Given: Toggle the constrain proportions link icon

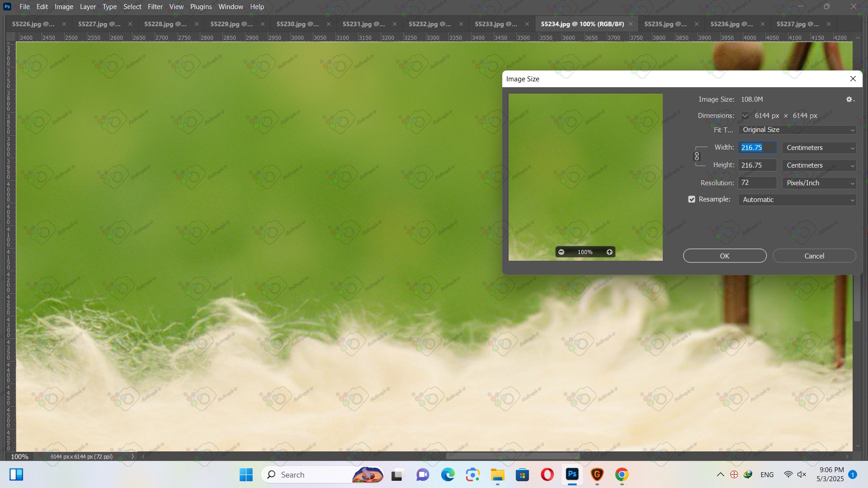Looking at the screenshot, I should (x=697, y=156).
